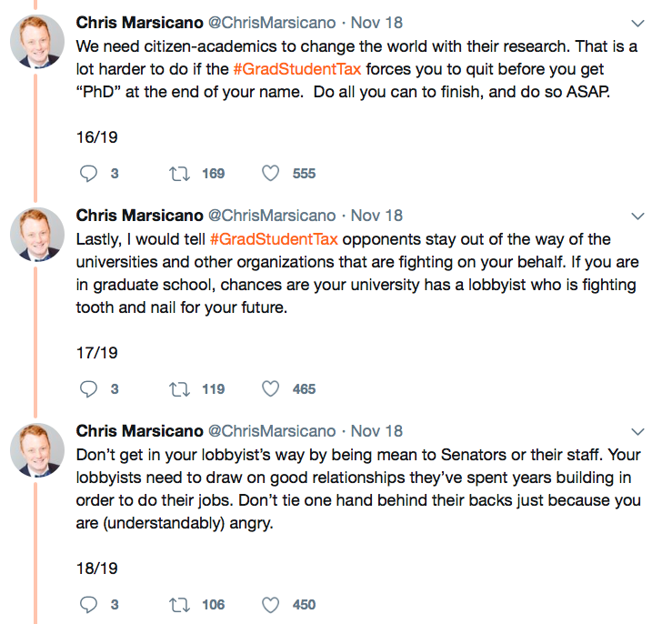Viewport: 672px width, 624px height.
Task: Reply to the 17/19 tweet
Action: (88, 388)
